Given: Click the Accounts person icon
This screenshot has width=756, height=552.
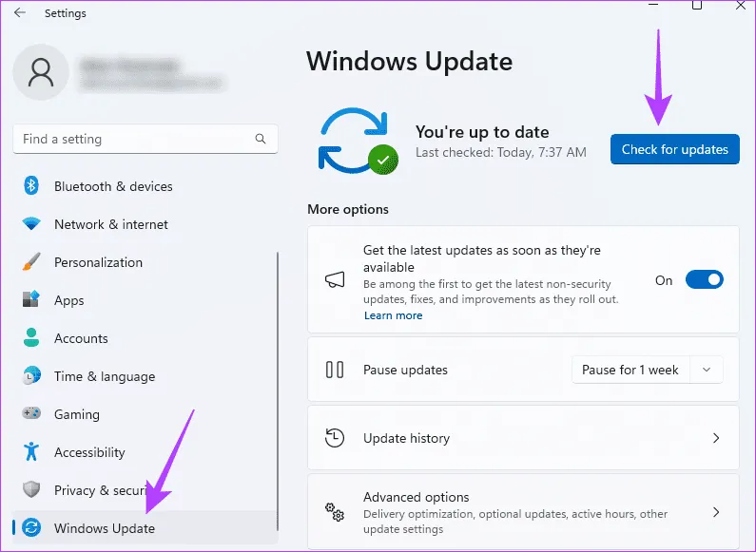Looking at the screenshot, I should pos(31,338).
